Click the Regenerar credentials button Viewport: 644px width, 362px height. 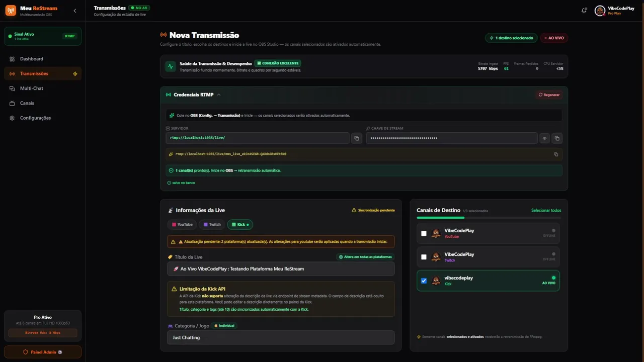549,95
